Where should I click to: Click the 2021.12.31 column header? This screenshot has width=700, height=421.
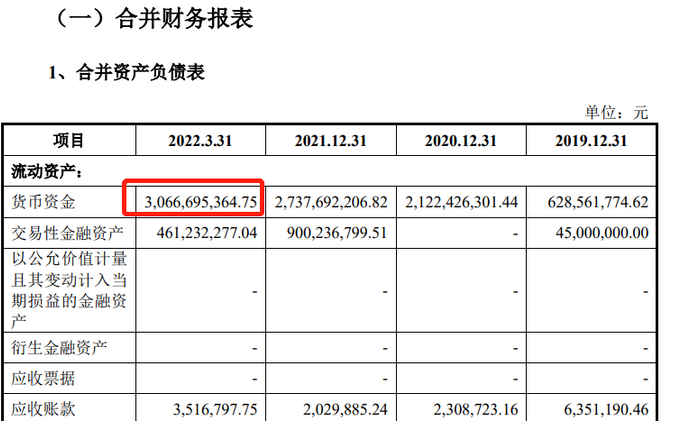(330, 141)
